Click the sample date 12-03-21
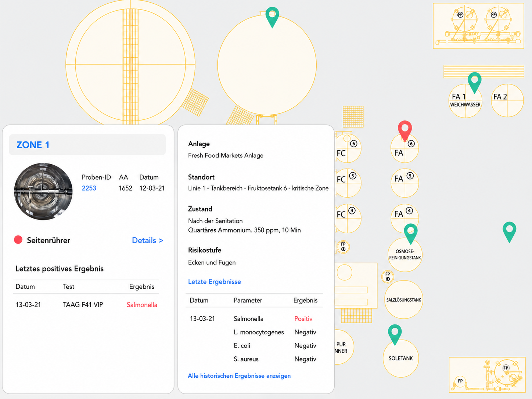The image size is (532, 399). (x=152, y=188)
